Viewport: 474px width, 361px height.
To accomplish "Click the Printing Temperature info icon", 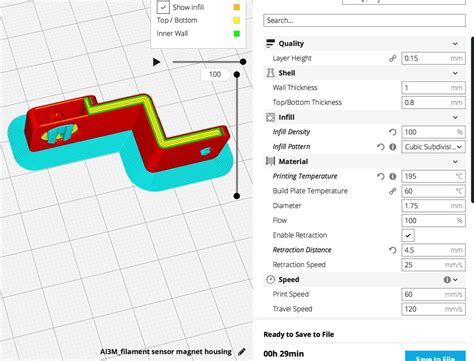I will tap(393, 176).
